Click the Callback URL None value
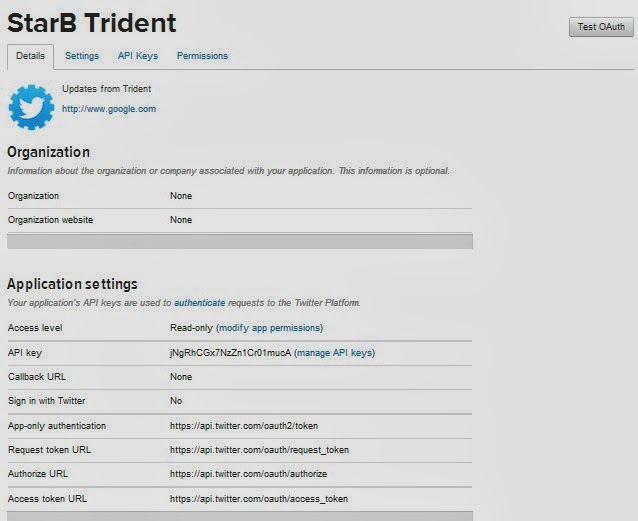Viewport: 638px width, 521px height. [181, 377]
